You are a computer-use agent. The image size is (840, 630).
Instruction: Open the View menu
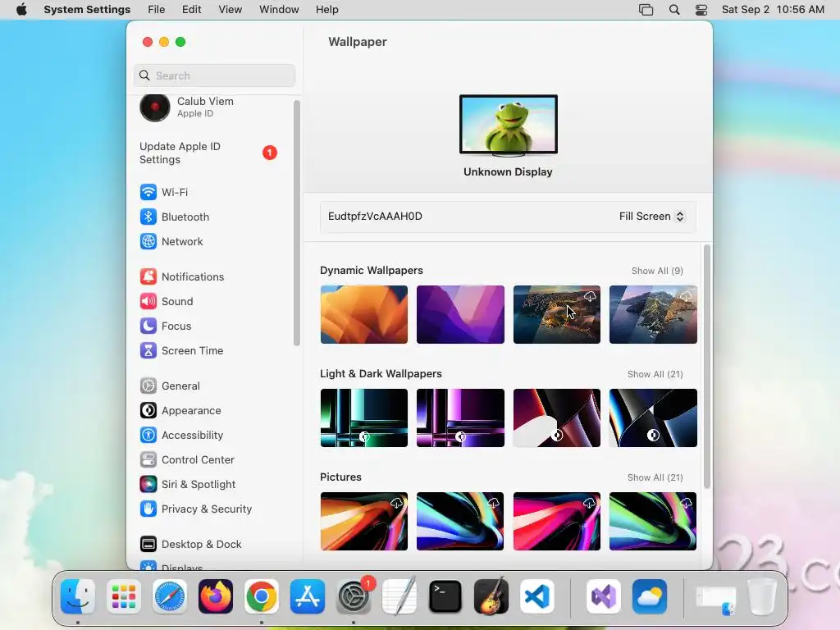click(231, 10)
